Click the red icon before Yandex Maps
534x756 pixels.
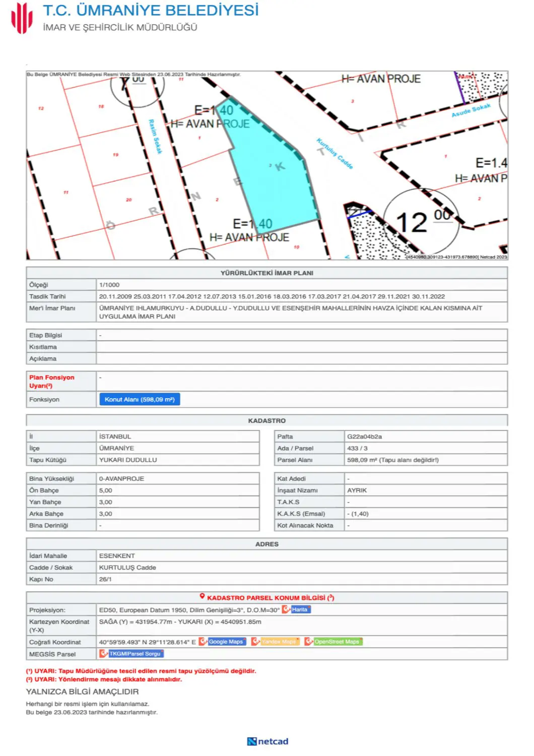pyautogui.click(x=255, y=642)
